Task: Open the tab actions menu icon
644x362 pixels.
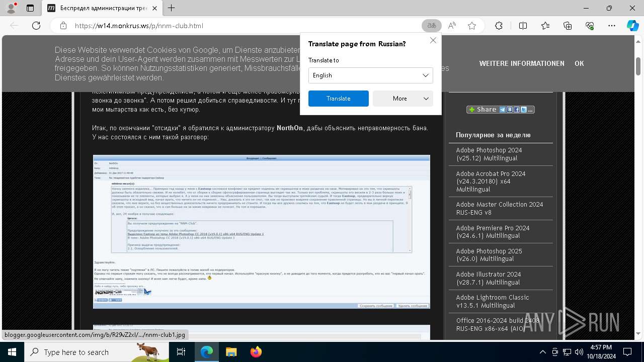Action: tap(30, 8)
